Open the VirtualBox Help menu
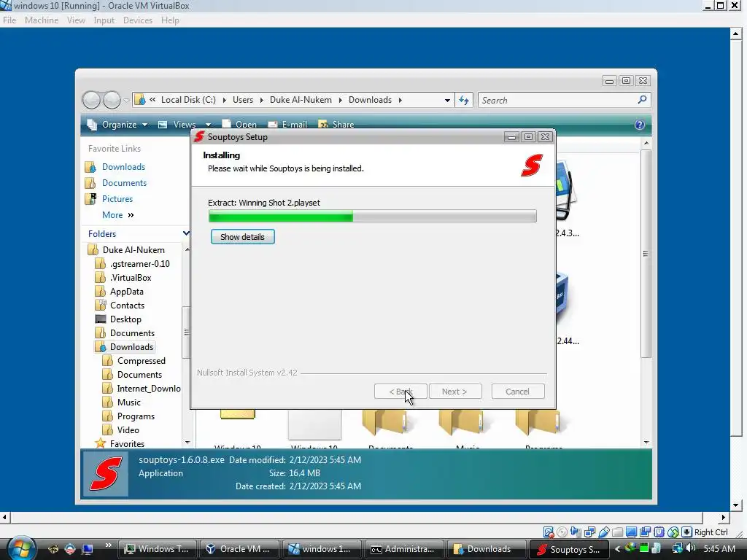The width and height of the screenshot is (747, 560). [x=170, y=20]
